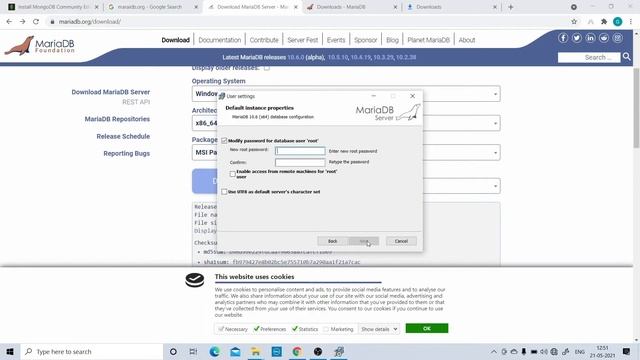Open MariaDB LinkedIn page icon
Viewport: 640px width, 360px height.
(590, 38)
